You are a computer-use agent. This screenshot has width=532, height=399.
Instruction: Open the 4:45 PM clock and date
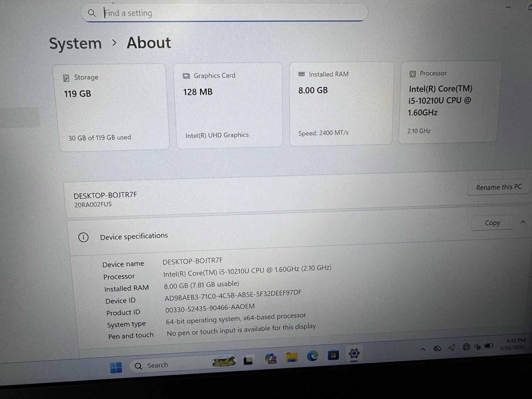coord(514,344)
